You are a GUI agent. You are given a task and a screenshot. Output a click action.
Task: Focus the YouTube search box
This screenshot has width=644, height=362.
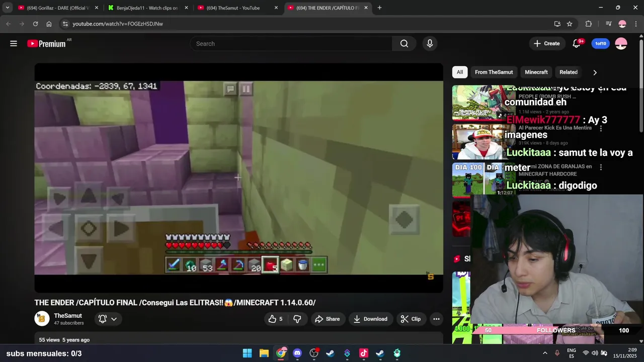[291, 44]
